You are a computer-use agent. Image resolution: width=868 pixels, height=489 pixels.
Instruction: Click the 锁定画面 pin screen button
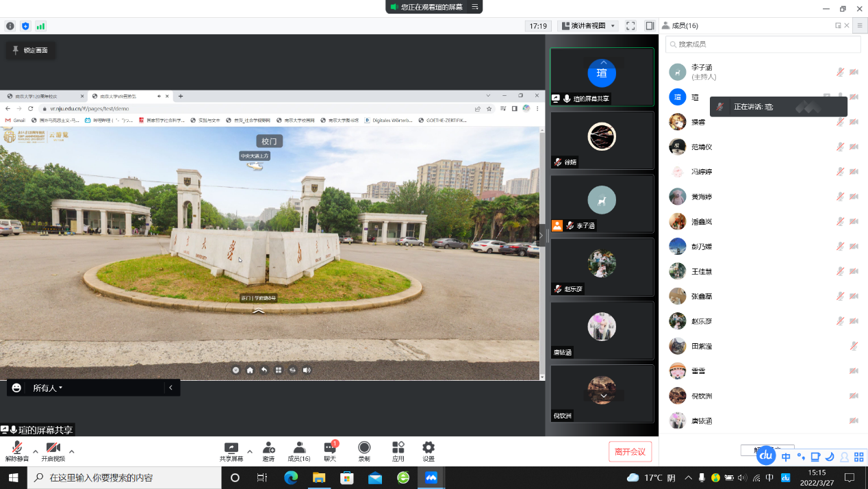(x=31, y=50)
